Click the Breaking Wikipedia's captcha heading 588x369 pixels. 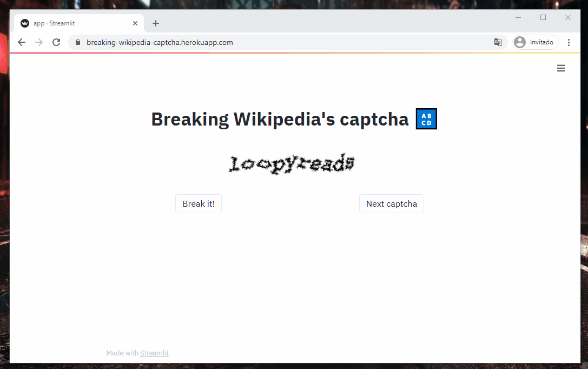click(280, 119)
